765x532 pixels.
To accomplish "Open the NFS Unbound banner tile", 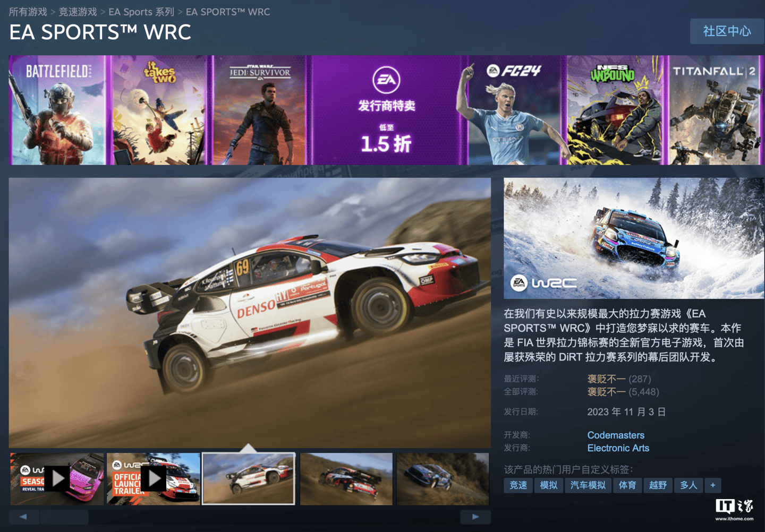I will click(615, 110).
